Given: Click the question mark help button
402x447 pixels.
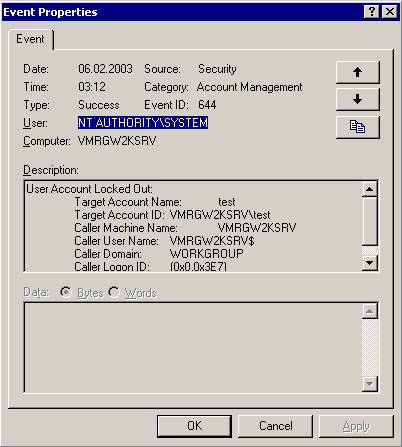Looking at the screenshot, I should click(372, 12).
